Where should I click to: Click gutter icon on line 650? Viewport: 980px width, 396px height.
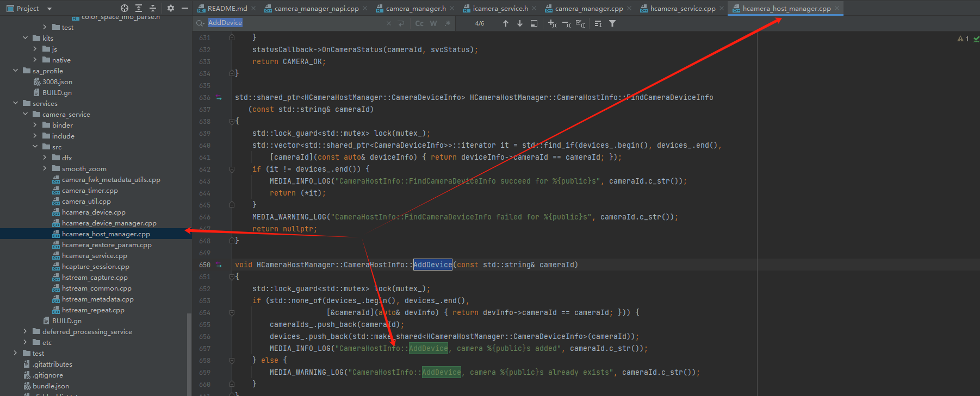(219, 265)
